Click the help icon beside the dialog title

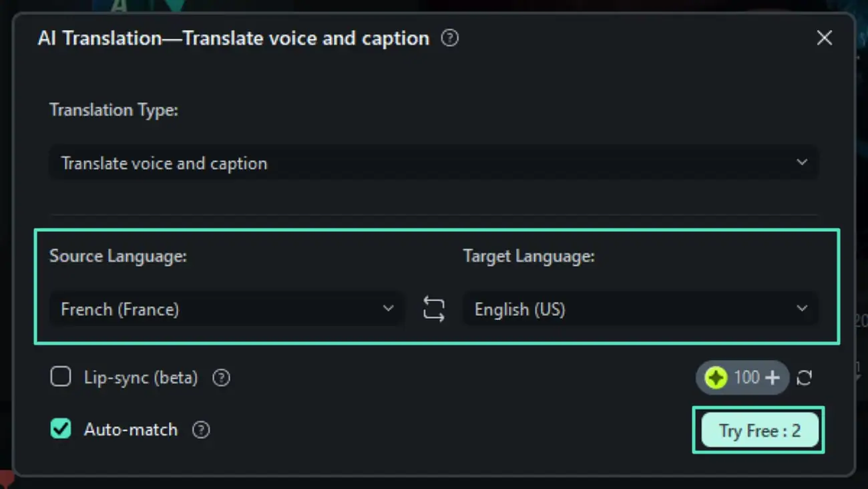coord(450,39)
